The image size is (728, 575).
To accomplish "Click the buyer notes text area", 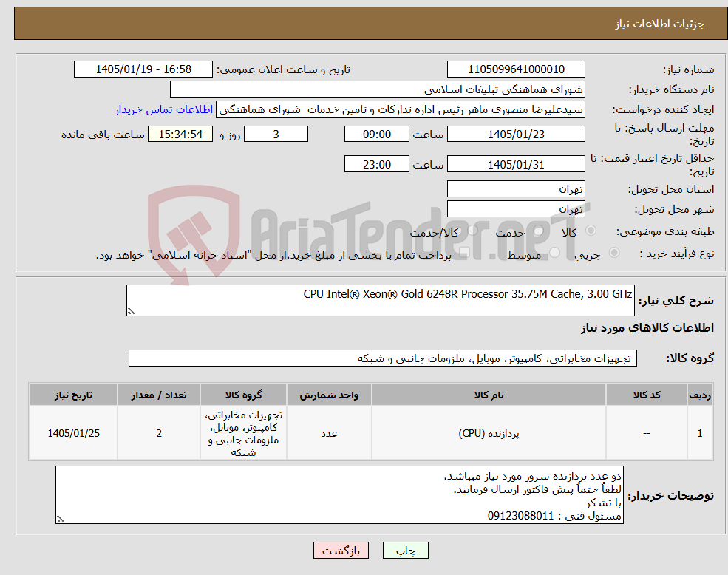I will point(339,495).
